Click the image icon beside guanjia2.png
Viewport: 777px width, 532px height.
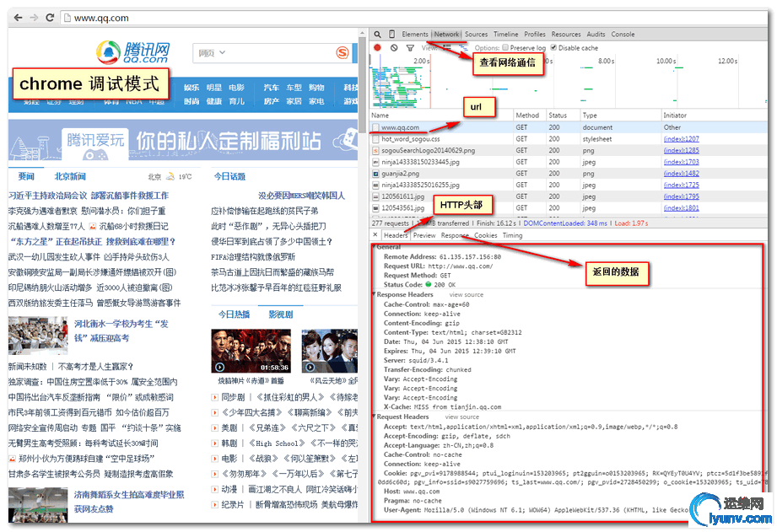375,174
